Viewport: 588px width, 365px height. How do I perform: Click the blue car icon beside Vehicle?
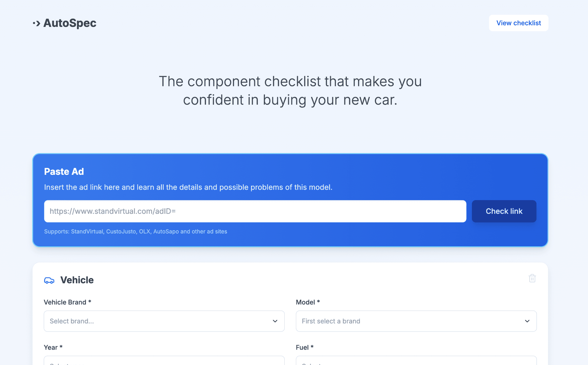(49, 281)
